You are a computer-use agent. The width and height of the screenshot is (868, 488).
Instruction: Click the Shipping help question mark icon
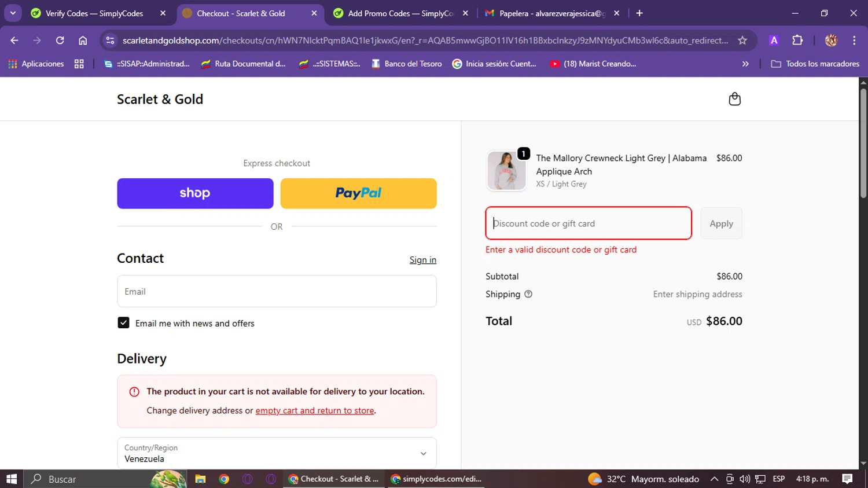click(x=528, y=294)
